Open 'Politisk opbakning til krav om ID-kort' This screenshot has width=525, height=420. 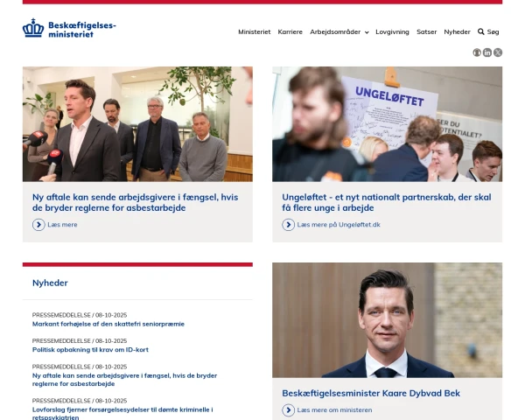(x=90, y=350)
